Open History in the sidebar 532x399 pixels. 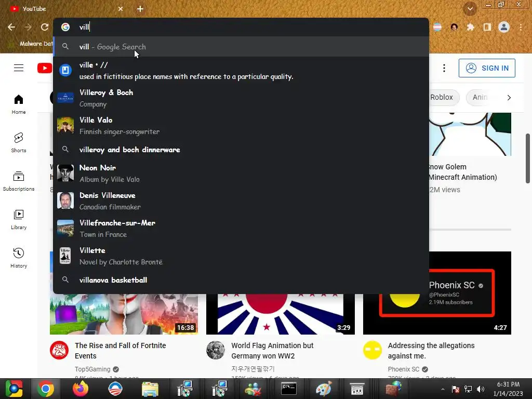click(x=19, y=258)
